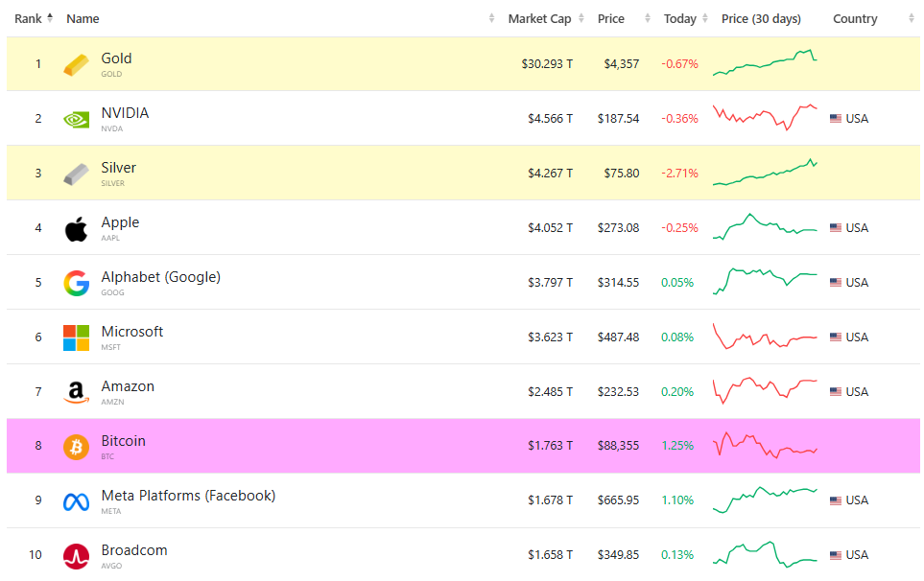Click the USA flag in Apple row
Viewport: 924px width, 581px height.
836,228
